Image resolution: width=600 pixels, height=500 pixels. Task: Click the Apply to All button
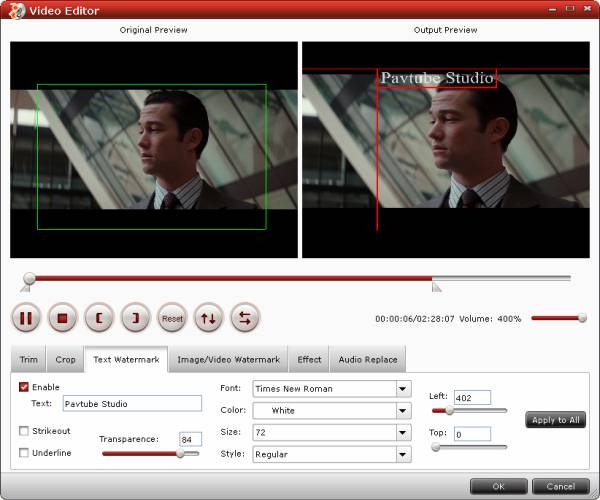(556, 420)
